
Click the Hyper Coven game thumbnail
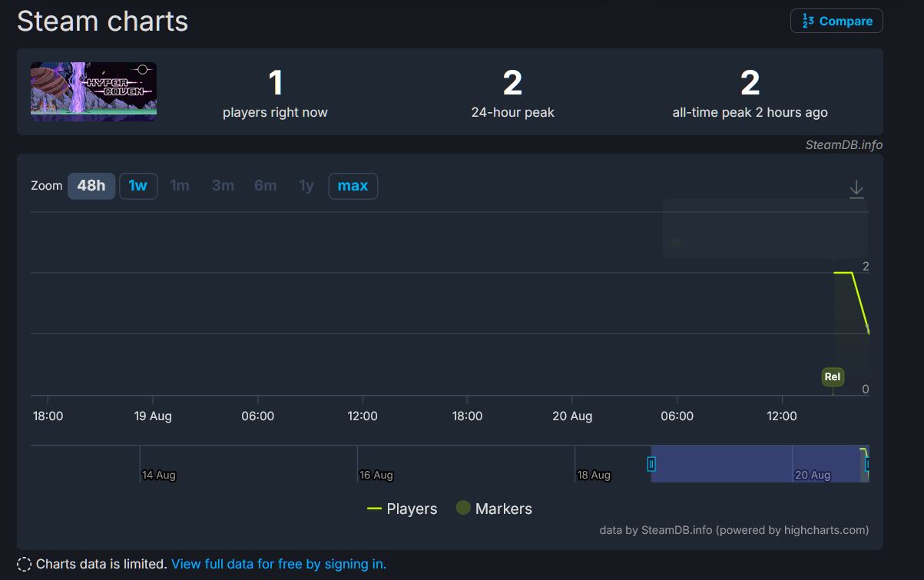(94, 91)
